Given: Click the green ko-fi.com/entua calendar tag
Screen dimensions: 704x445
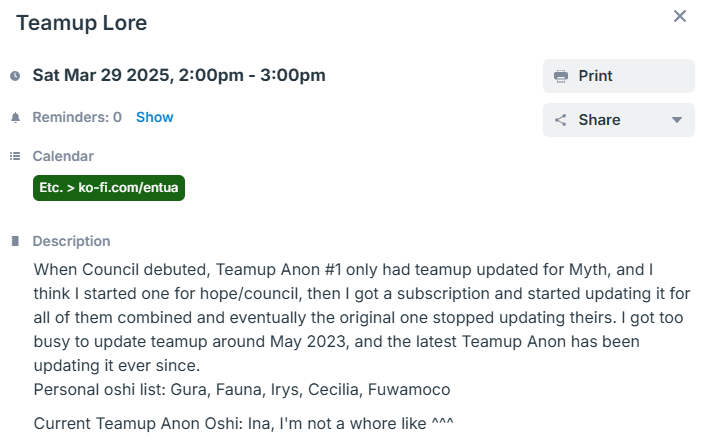Looking at the screenshot, I should pyautogui.click(x=109, y=187).
